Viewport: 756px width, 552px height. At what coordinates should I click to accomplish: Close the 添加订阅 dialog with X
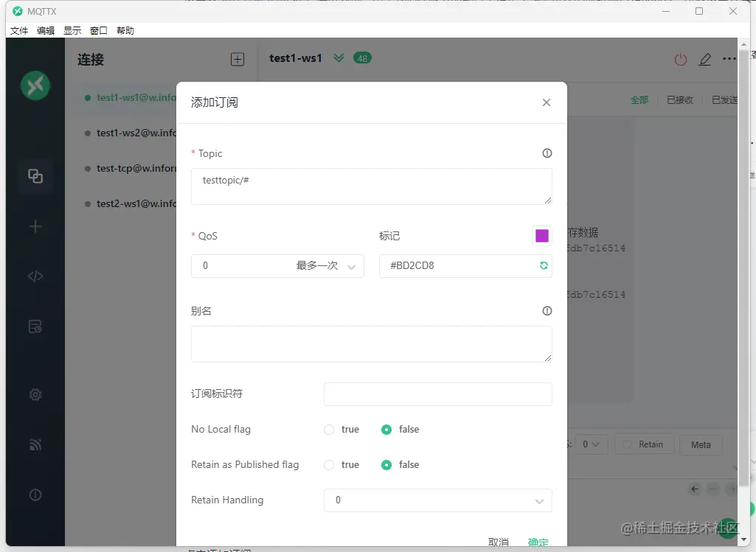[x=547, y=102]
